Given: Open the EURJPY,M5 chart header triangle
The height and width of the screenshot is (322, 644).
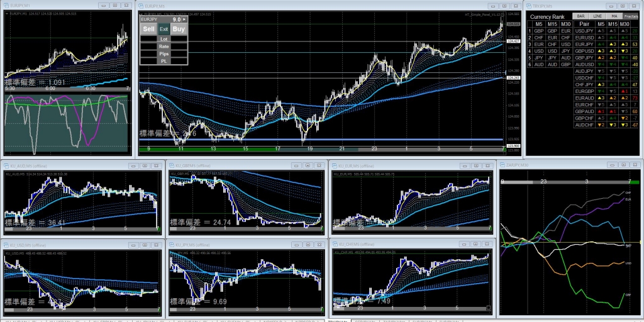Looking at the screenshot, I should point(141,13).
